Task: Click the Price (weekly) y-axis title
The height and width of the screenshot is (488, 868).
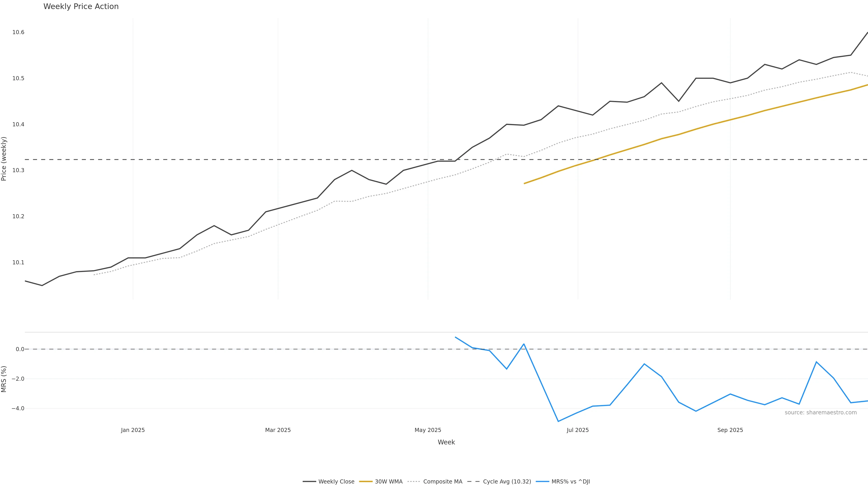Action: tap(4, 159)
